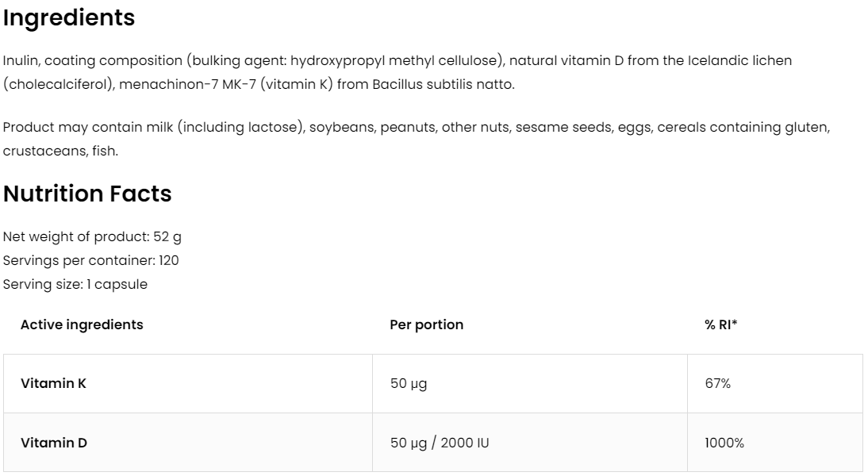Click the Ingredients heading
Image resolution: width=868 pixels, height=476 pixels.
69,18
